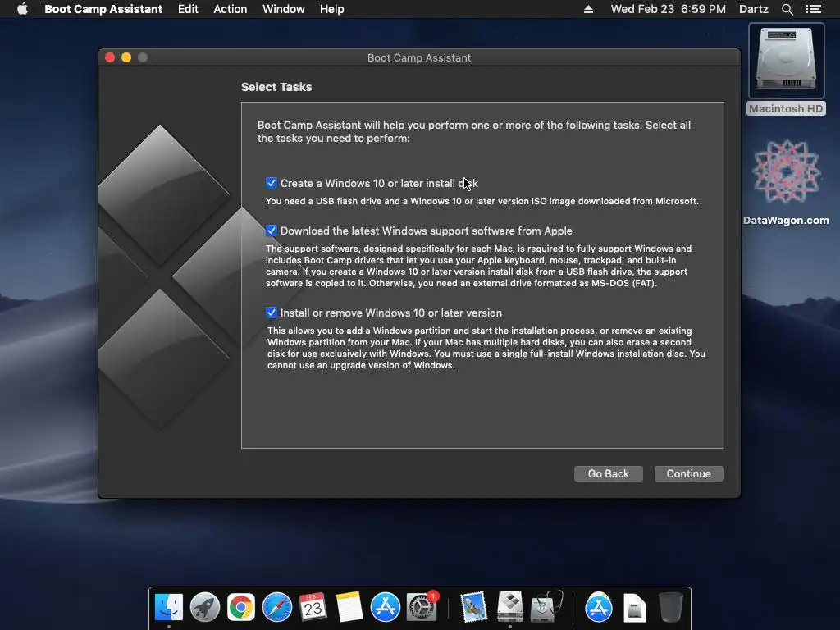Click the support software description paragraph
The height and width of the screenshot is (630, 840).
479,266
